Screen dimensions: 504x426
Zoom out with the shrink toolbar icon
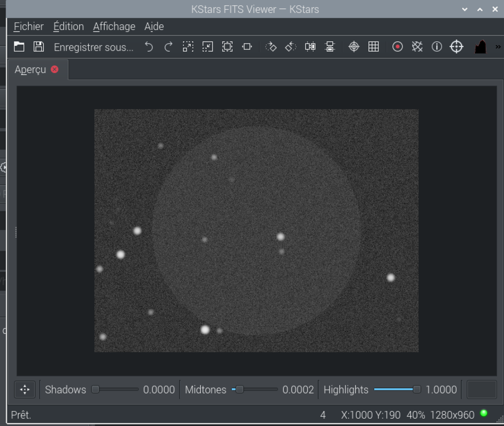coord(208,47)
